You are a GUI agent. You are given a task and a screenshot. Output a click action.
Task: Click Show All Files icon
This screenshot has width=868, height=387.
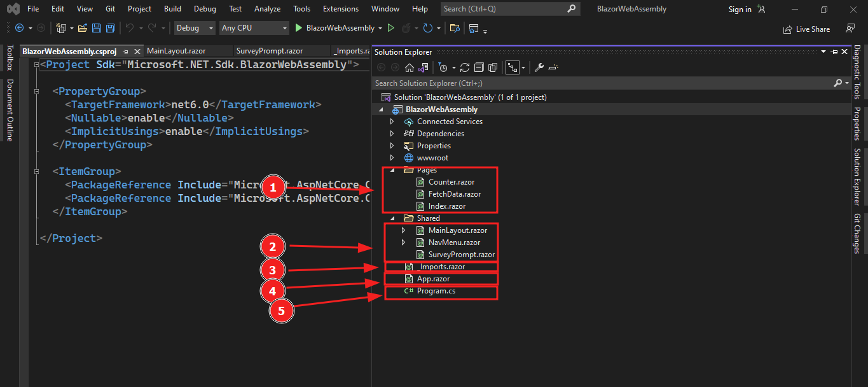coord(492,67)
